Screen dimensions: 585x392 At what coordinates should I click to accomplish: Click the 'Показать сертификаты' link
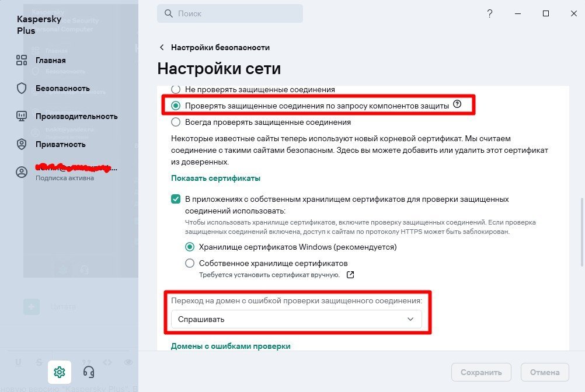click(x=215, y=178)
